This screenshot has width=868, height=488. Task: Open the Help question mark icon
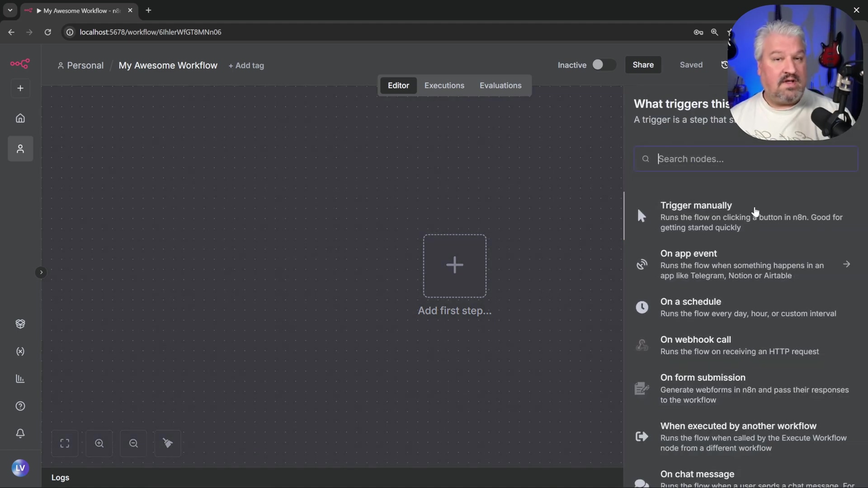(20, 406)
